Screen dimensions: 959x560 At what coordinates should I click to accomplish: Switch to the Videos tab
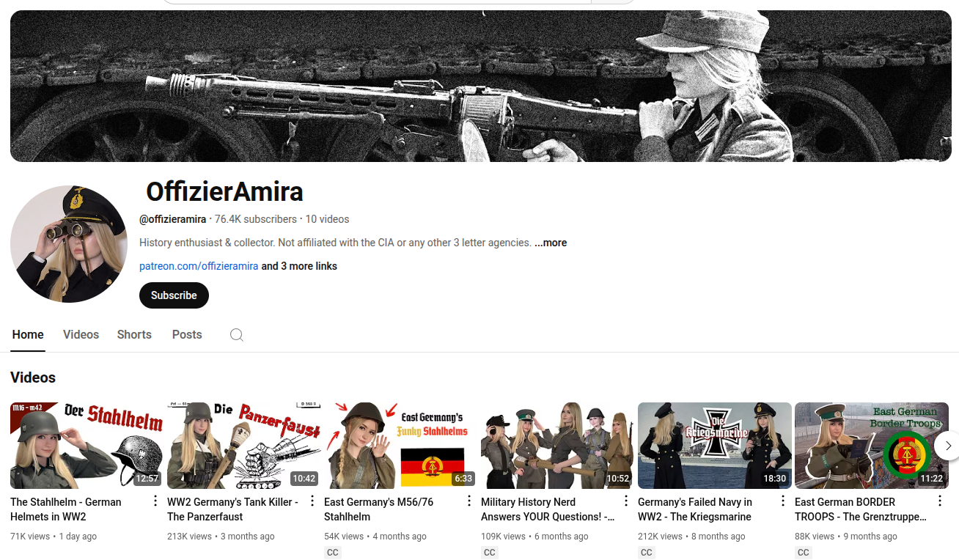pyautogui.click(x=81, y=335)
